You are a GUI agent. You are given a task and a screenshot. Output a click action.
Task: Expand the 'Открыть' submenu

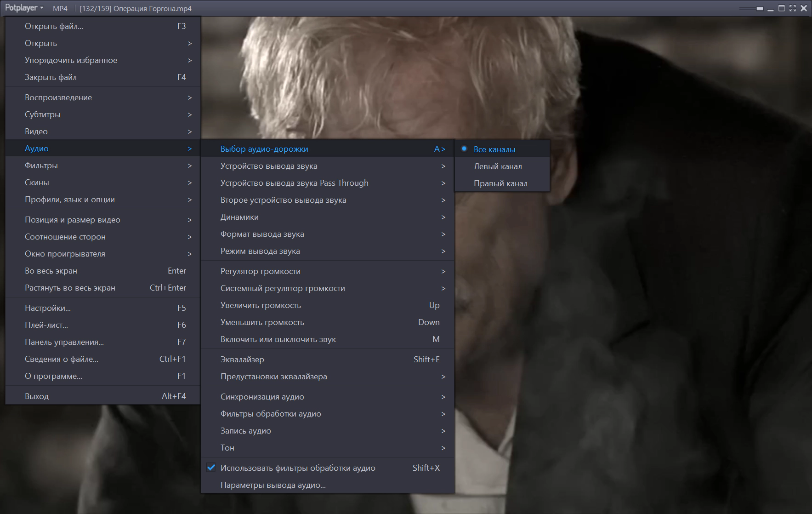pos(103,43)
